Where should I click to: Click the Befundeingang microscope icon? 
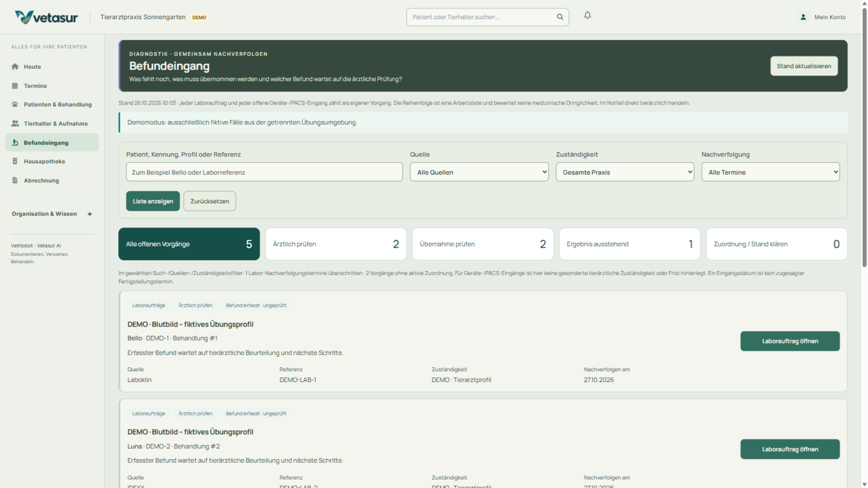click(15, 143)
